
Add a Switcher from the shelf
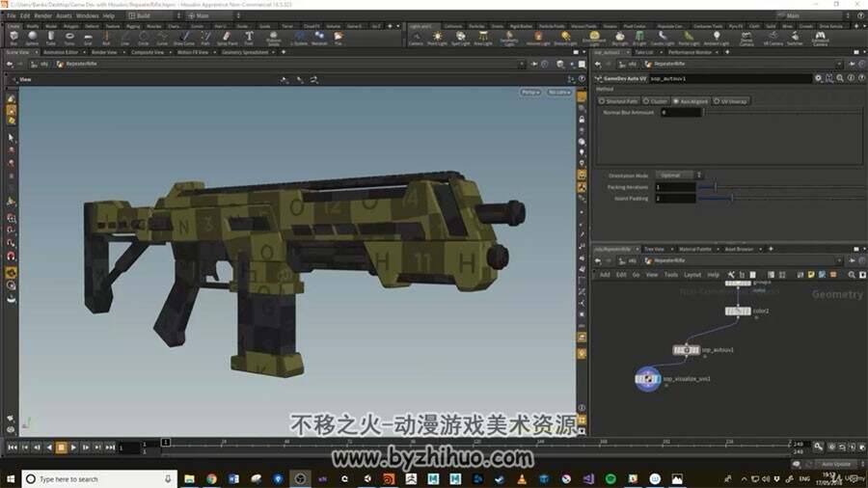(x=795, y=38)
